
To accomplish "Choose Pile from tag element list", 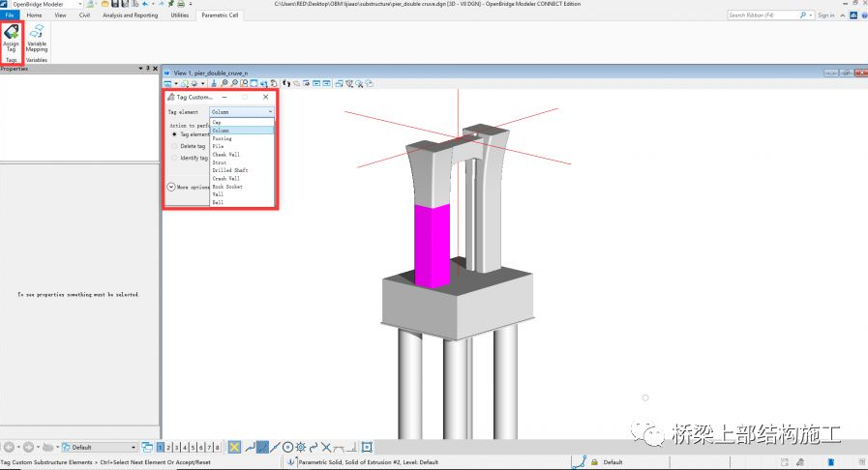I will pyautogui.click(x=242, y=146).
